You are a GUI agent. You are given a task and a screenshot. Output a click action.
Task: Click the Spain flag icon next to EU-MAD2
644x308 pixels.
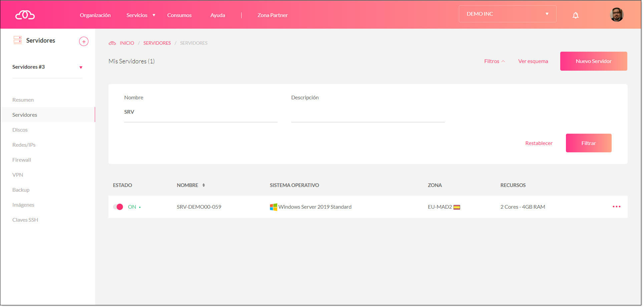(x=457, y=207)
